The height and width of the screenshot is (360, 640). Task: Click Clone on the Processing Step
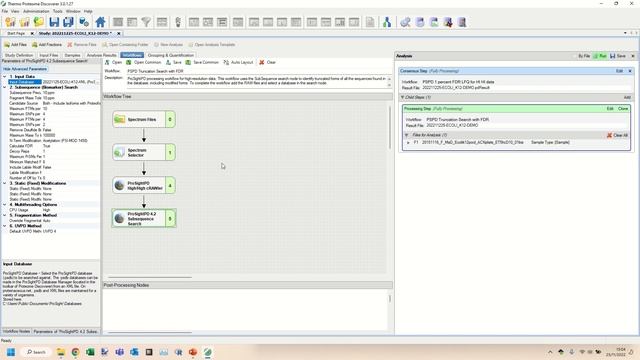point(623,109)
